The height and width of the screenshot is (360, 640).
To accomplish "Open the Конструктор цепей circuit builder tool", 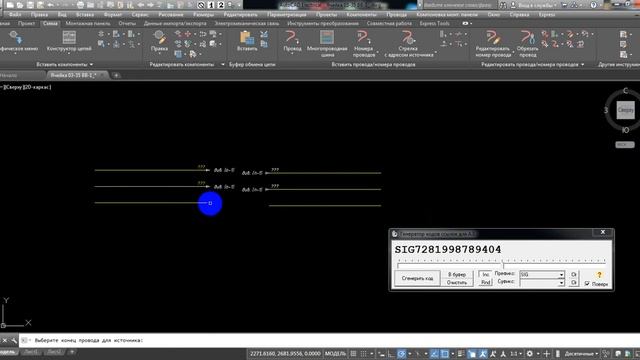I will coord(69,41).
